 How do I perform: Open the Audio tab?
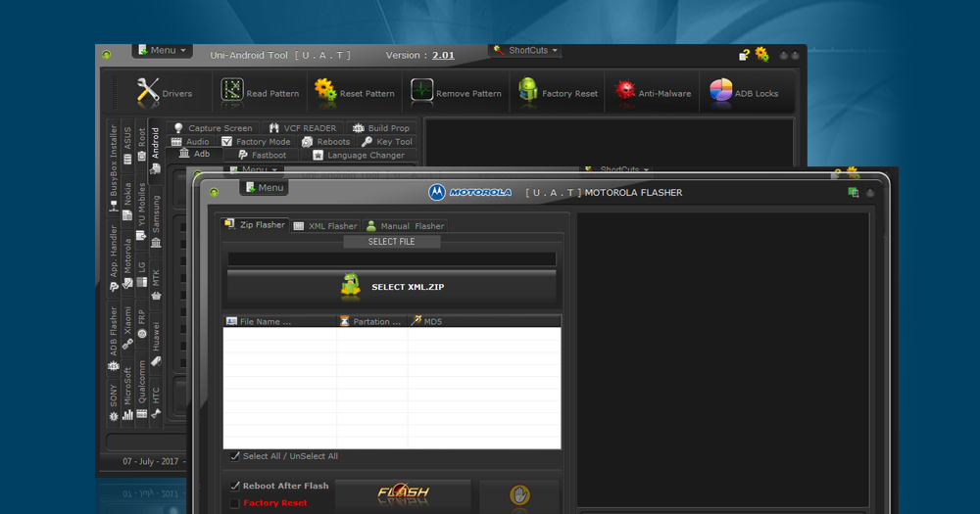tap(191, 142)
